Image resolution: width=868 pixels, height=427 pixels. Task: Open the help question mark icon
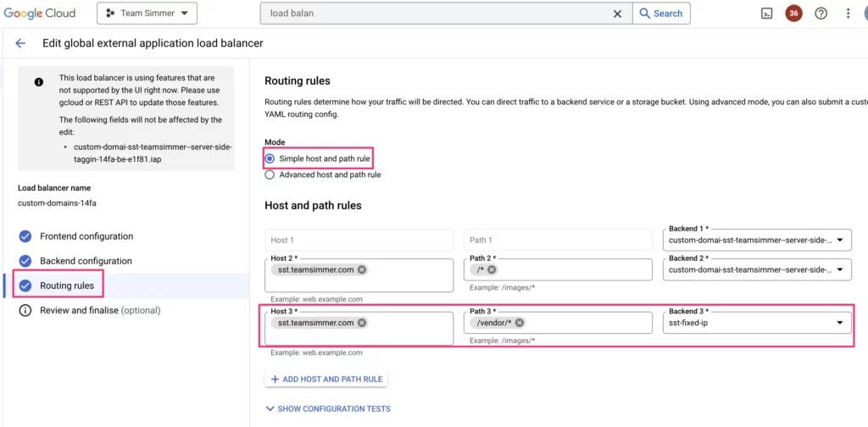pos(821,14)
